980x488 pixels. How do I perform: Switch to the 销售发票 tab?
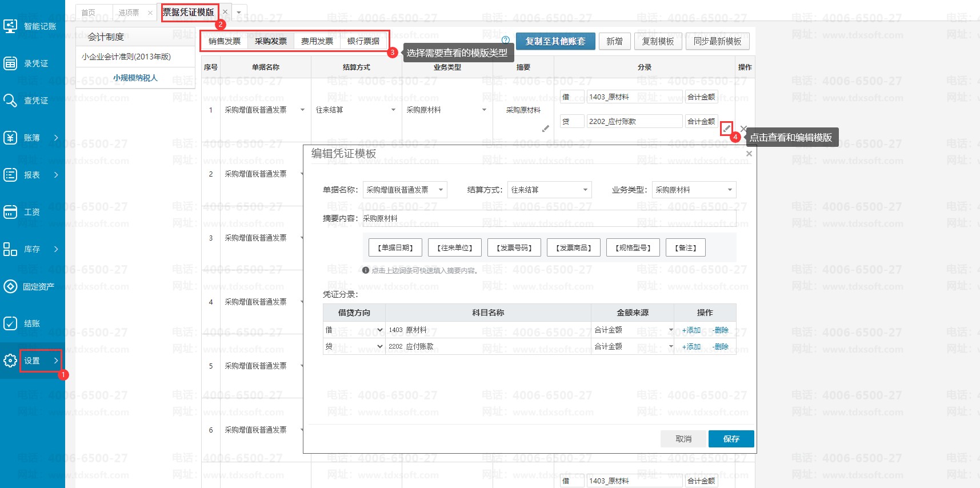coord(225,41)
